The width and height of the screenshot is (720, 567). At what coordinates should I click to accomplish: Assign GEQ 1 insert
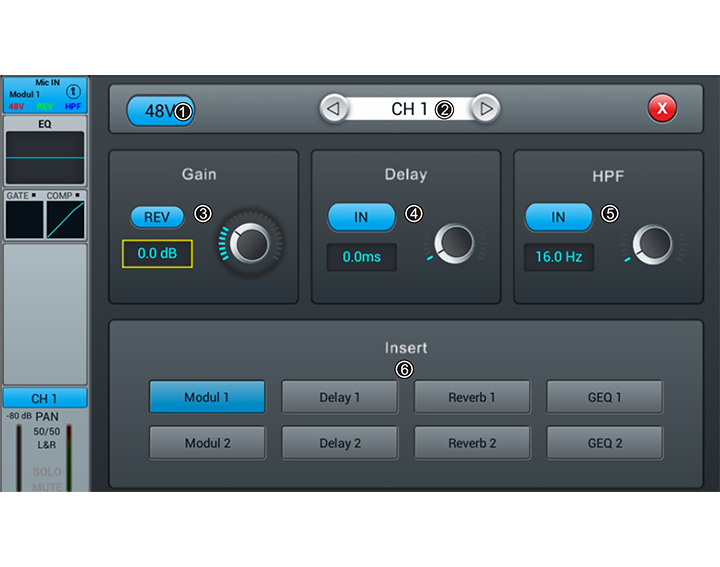(604, 397)
